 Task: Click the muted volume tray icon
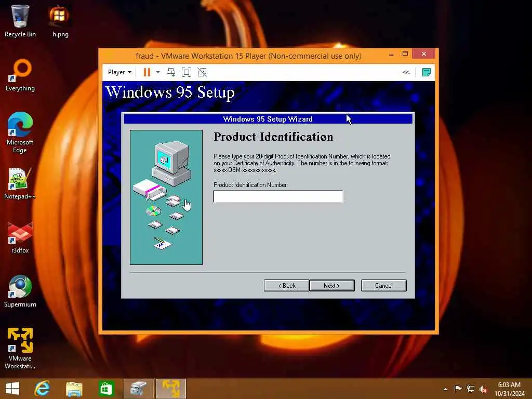483,389
